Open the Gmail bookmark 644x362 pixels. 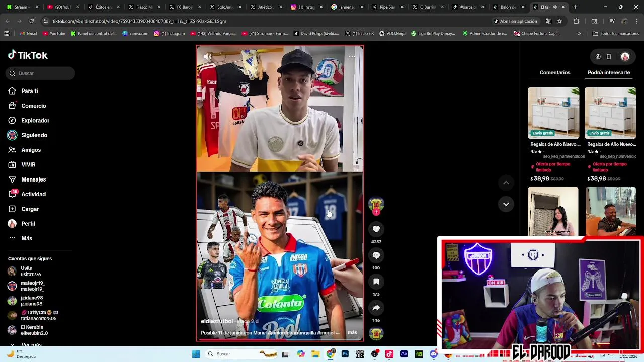pos(28,34)
